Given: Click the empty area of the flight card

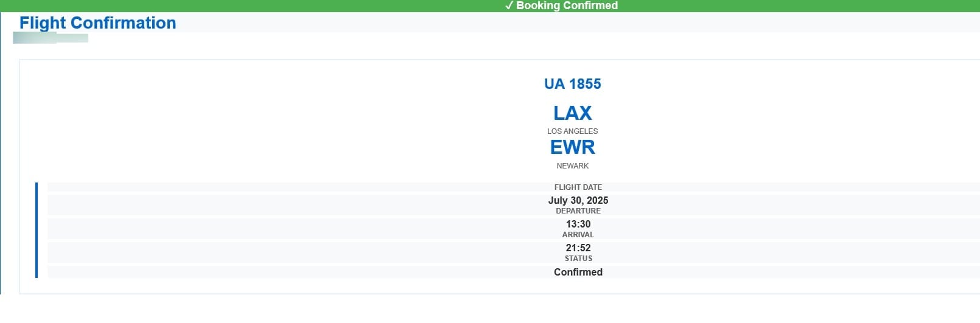Looking at the screenshot, I should click(243, 122).
